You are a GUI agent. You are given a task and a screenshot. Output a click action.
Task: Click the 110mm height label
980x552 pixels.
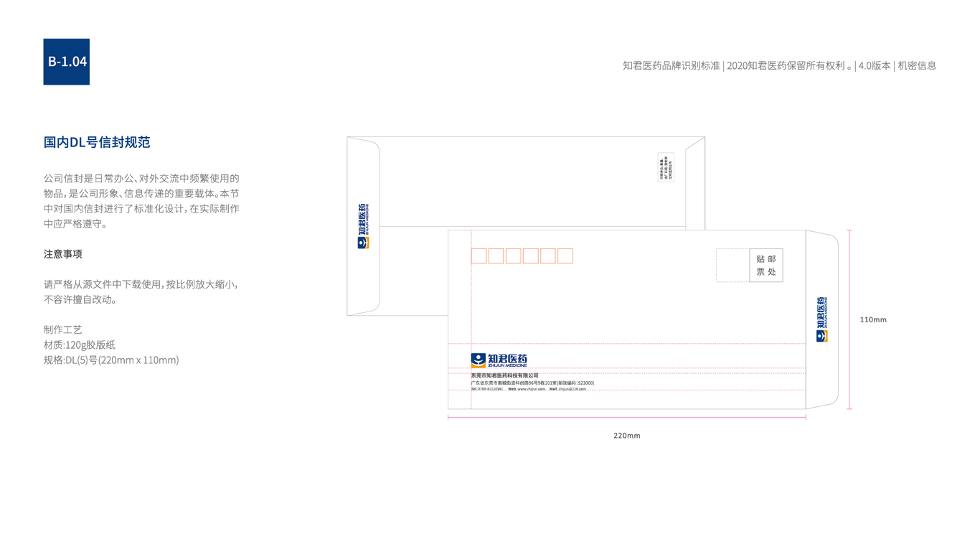873,319
